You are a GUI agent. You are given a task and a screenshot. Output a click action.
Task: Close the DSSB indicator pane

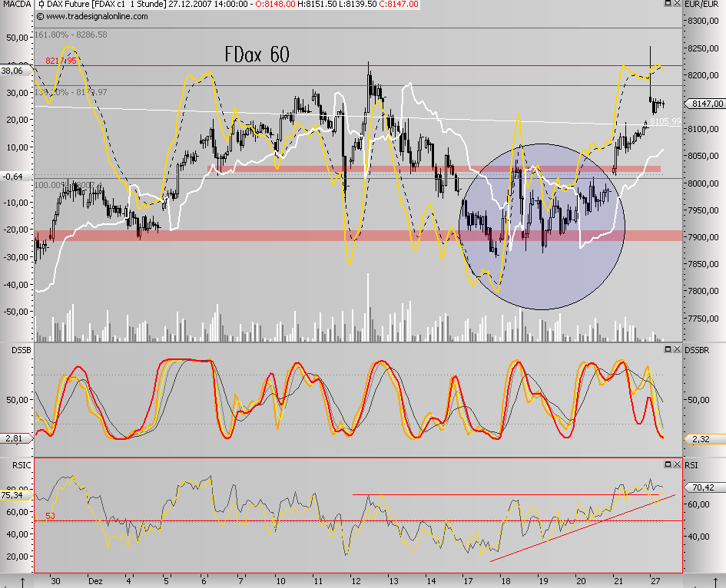pos(677,349)
